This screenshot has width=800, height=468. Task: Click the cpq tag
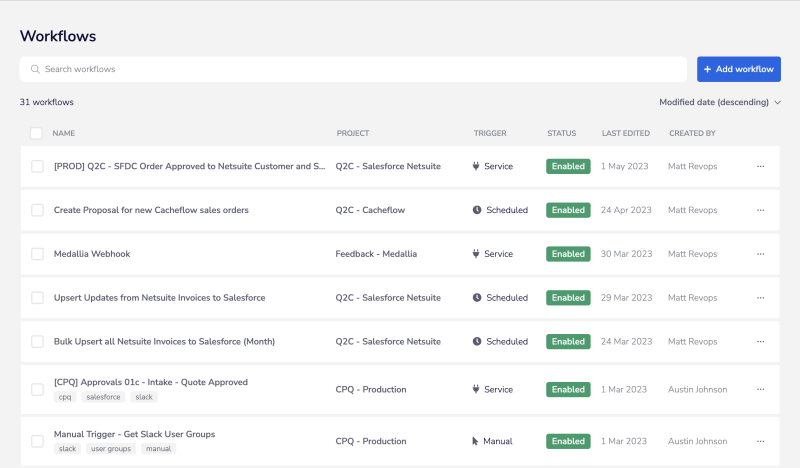click(x=65, y=397)
